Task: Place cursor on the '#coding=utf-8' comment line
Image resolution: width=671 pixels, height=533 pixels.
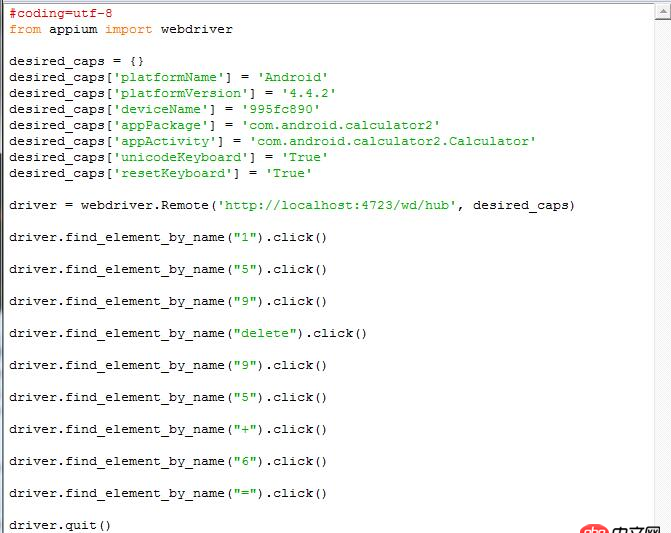Action: click(x=61, y=14)
